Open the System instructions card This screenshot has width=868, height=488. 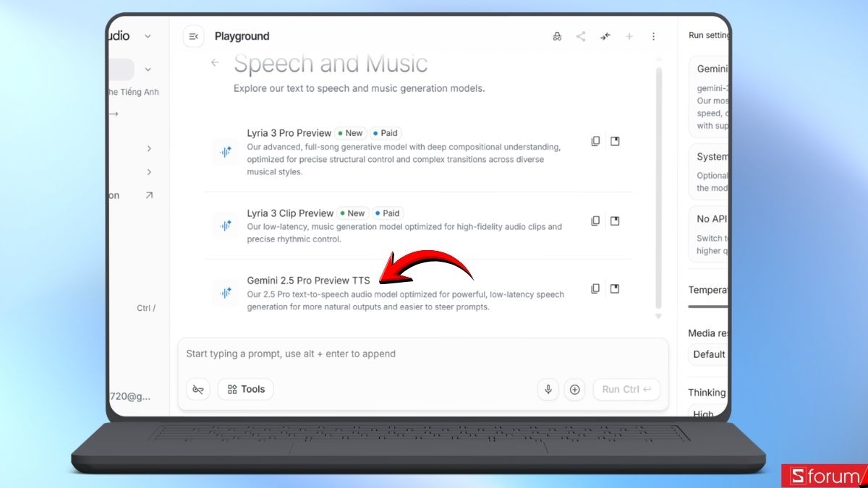tap(708, 171)
